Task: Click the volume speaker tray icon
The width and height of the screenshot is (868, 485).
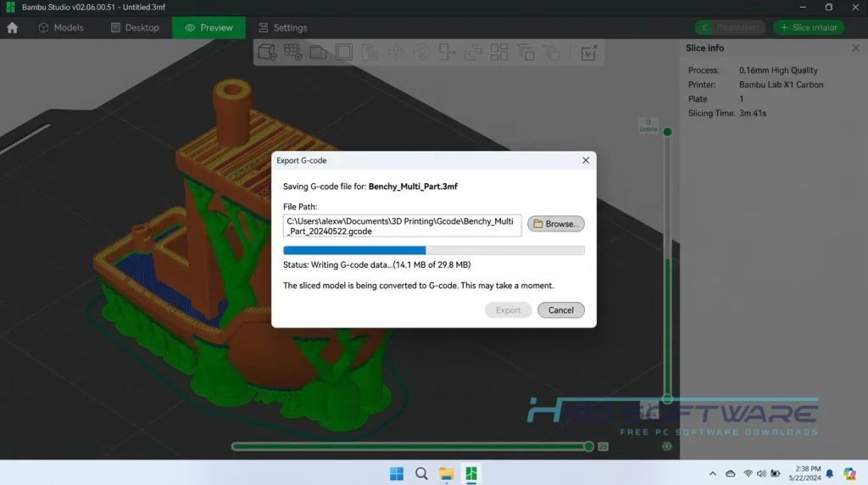Action: pyautogui.click(x=761, y=473)
